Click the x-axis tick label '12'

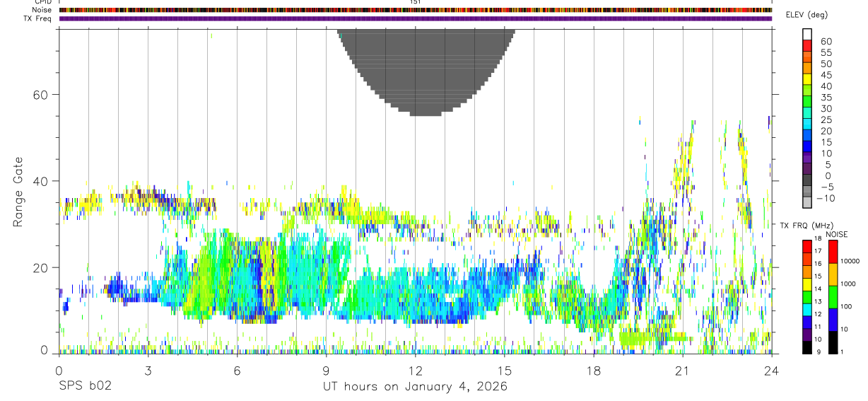point(415,371)
